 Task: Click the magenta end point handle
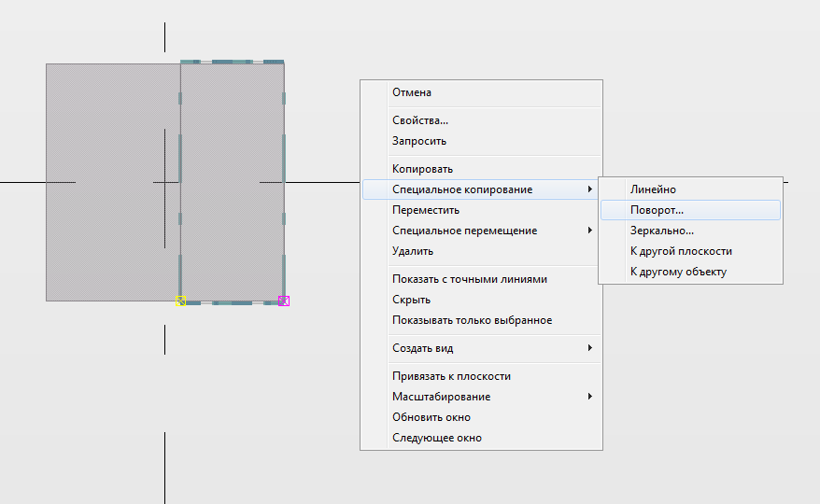tap(284, 301)
